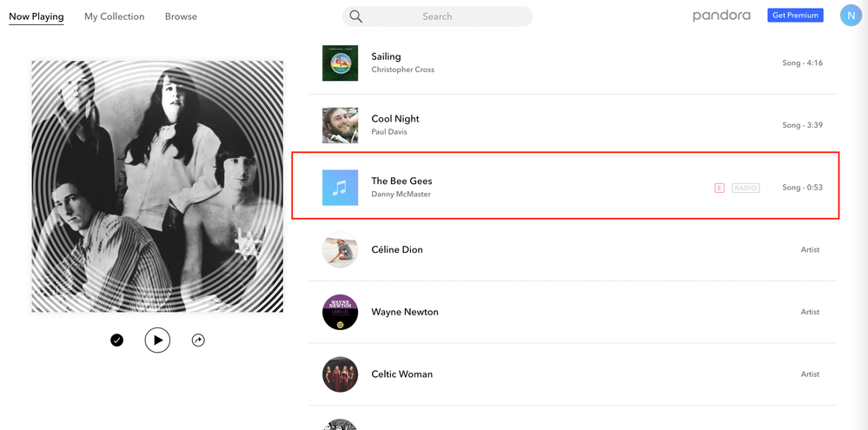The height and width of the screenshot is (430, 868).
Task: Click the search magnifier icon
Action: tap(356, 17)
